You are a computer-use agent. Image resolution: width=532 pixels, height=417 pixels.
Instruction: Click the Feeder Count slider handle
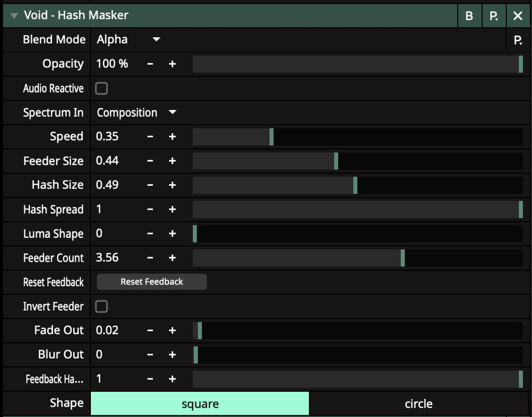(403, 258)
